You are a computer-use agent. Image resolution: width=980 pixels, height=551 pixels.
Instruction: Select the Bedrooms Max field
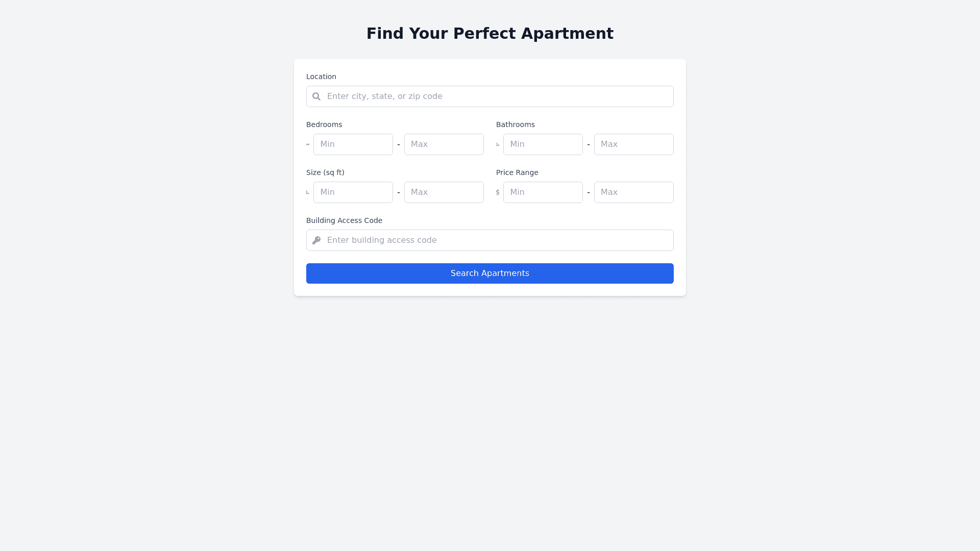(444, 144)
